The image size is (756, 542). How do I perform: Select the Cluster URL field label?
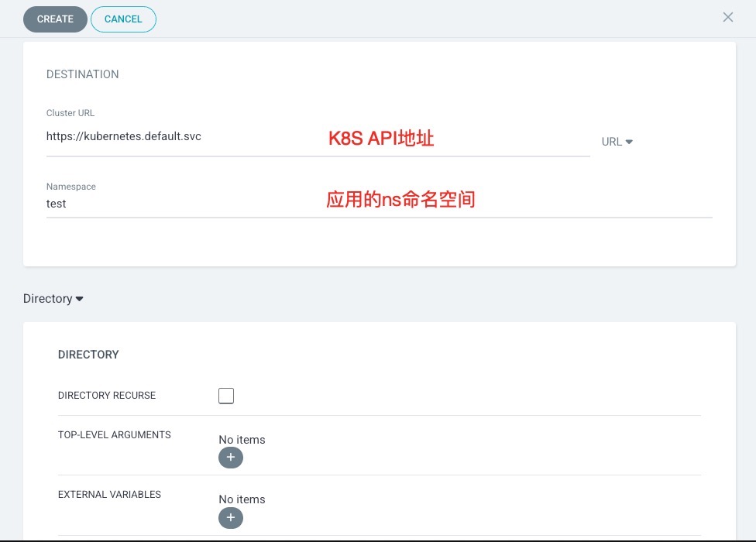(70, 113)
